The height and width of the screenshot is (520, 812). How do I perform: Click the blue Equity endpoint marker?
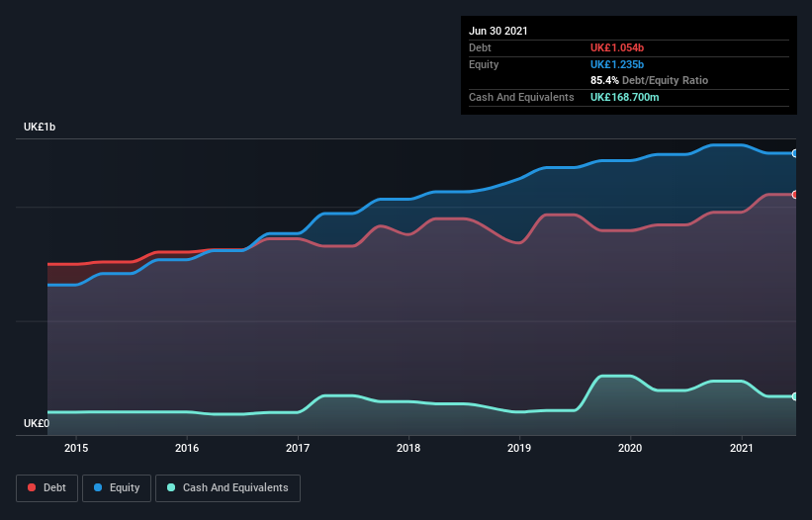click(x=795, y=153)
